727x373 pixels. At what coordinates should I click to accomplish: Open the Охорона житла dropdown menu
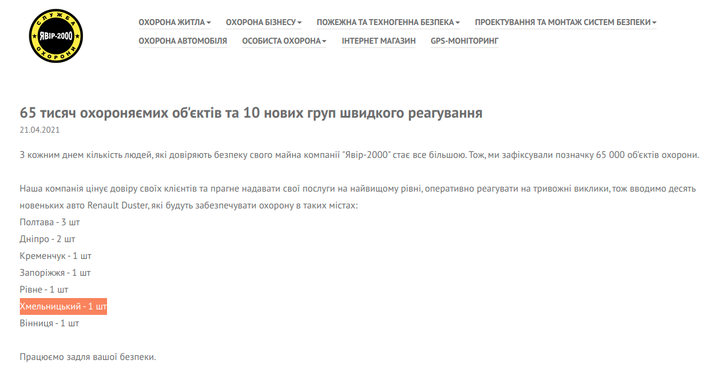click(175, 22)
